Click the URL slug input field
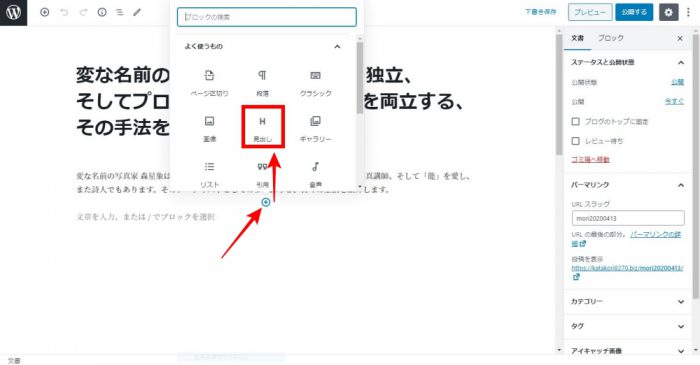 tap(628, 218)
